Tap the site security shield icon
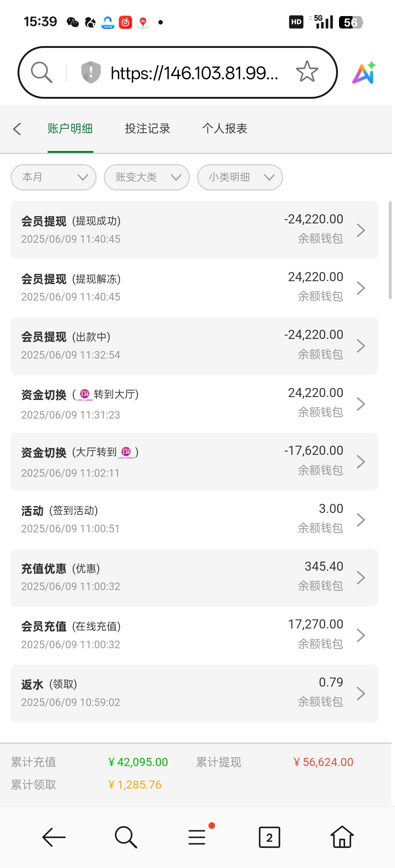This screenshot has width=395, height=868. [x=91, y=72]
